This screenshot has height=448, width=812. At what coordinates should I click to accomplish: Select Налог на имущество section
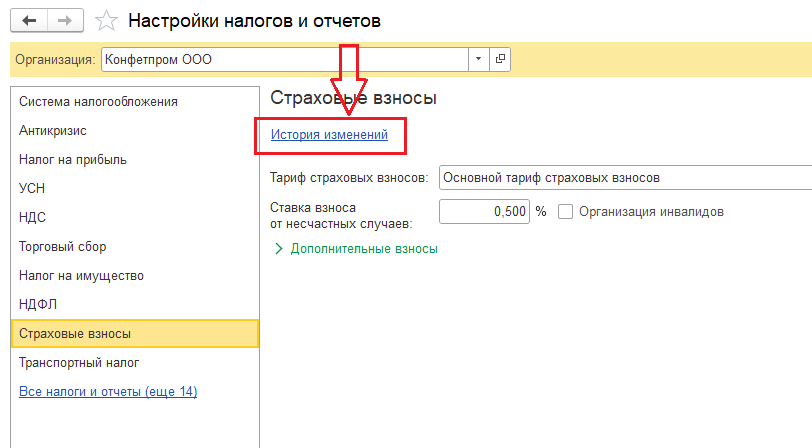tap(135, 276)
